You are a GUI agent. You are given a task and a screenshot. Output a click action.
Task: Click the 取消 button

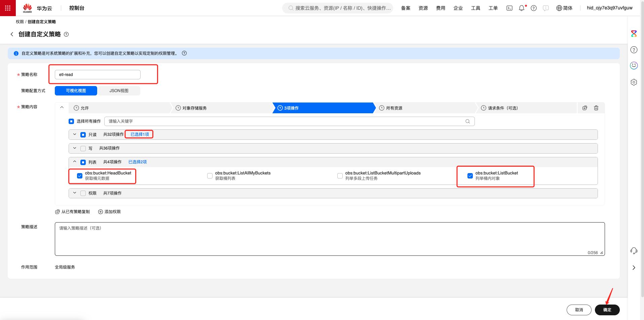tap(579, 310)
